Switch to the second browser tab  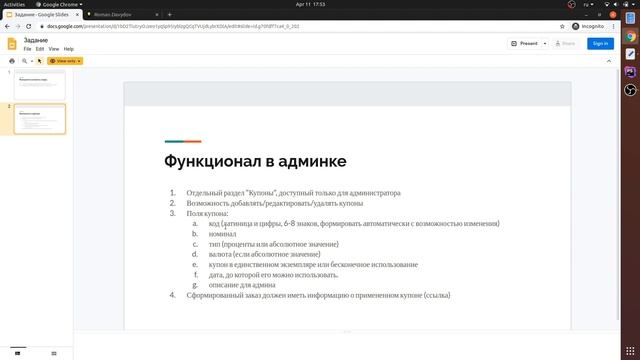click(122, 15)
